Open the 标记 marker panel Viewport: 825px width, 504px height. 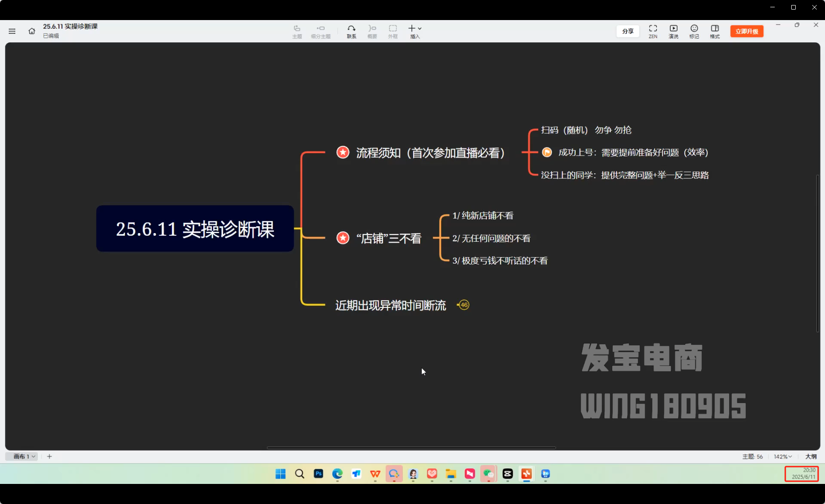(x=694, y=31)
